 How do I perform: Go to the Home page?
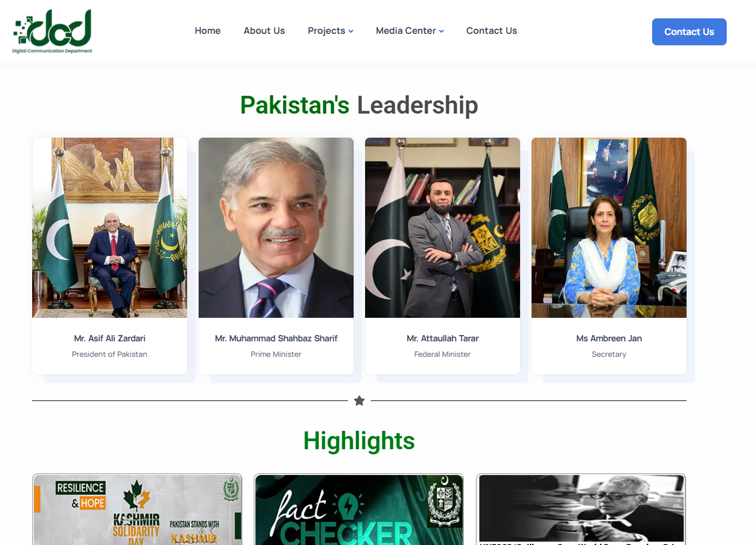208,31
